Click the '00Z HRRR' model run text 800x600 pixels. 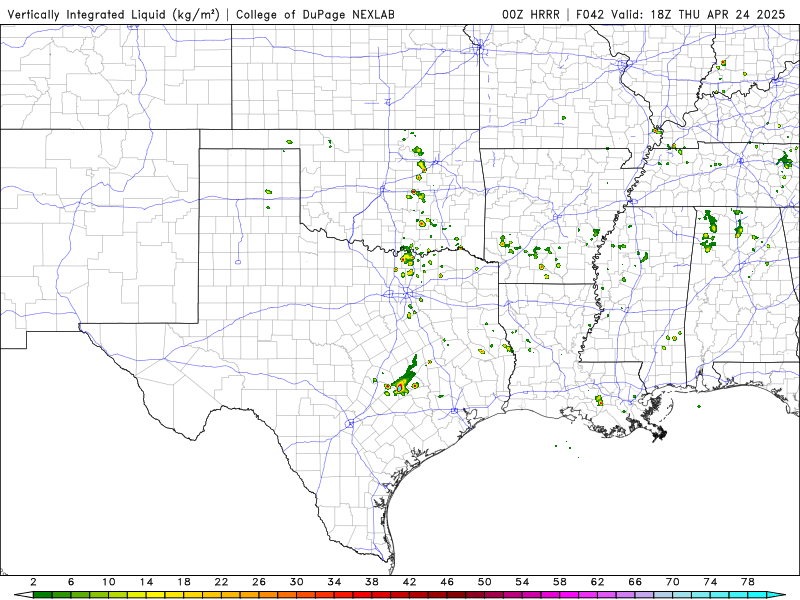531,14
